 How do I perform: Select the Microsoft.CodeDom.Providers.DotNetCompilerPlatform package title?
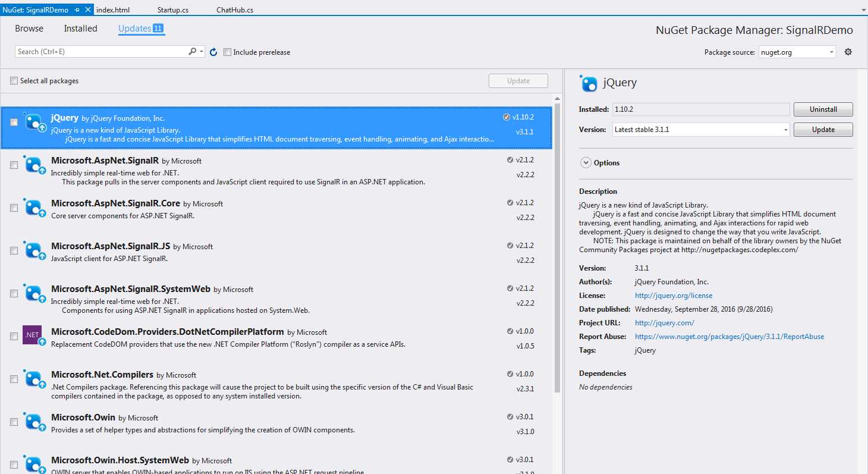pos(168,332)
